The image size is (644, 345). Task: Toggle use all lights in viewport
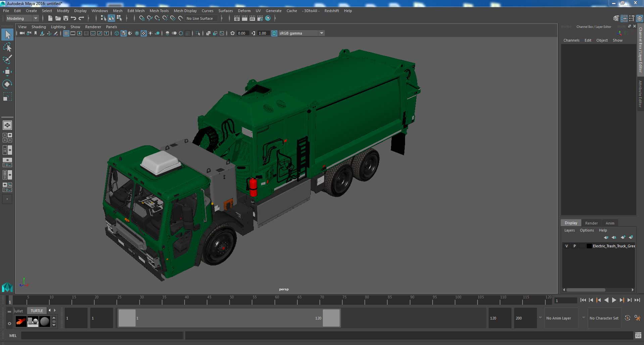150,33
